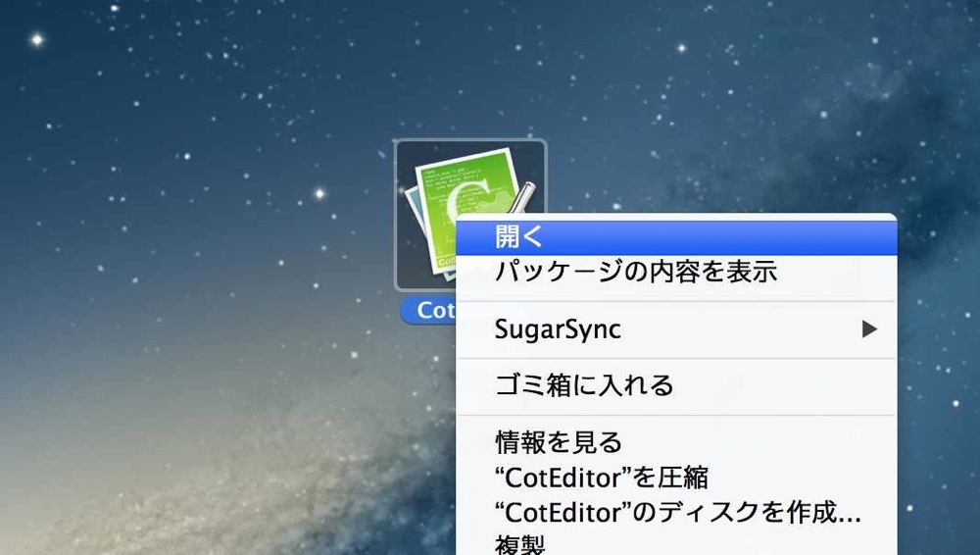Image resolution: width=980 pixels, height=555 pixels.
Task: Choose ゴミ箱に入れる to trash the app
Action: 676,385
